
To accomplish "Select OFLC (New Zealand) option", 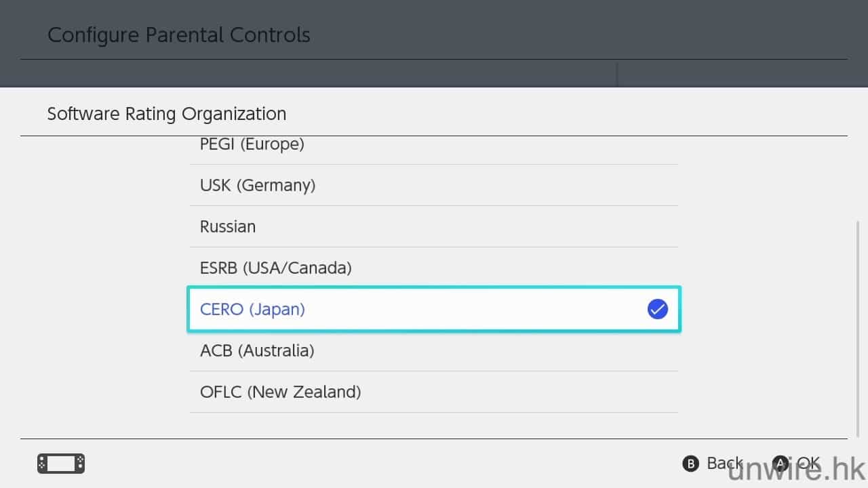I will [x=280, y=392].
